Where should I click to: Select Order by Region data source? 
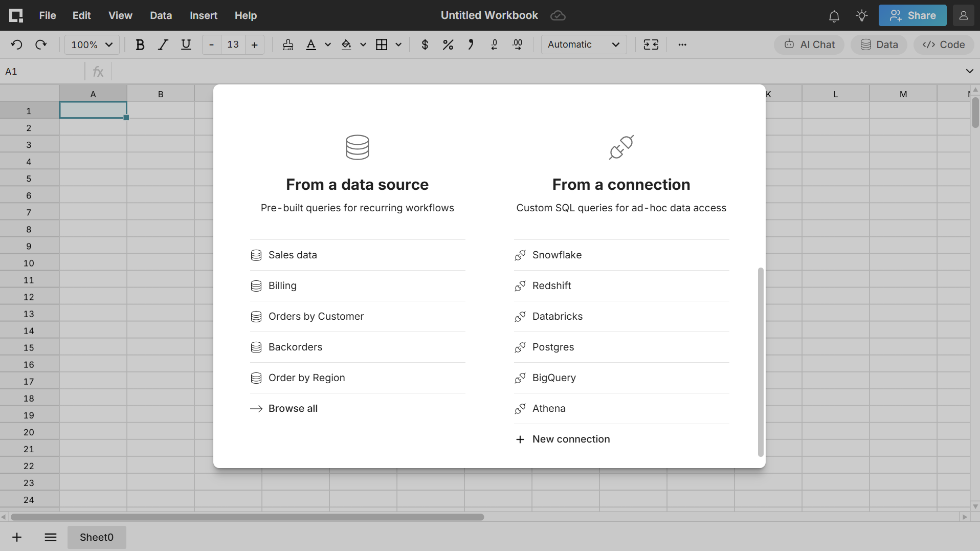point(358,378)
